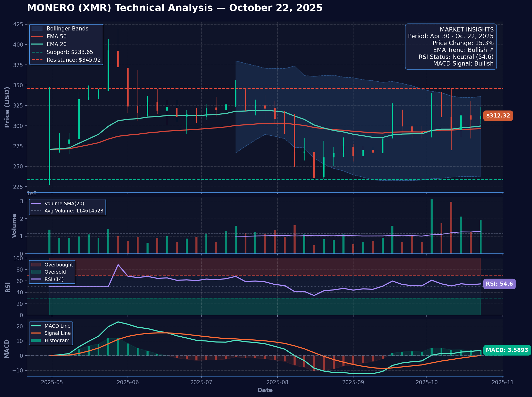Click the $312.32 current price label
532x397 pixels.
coord(498,116)
